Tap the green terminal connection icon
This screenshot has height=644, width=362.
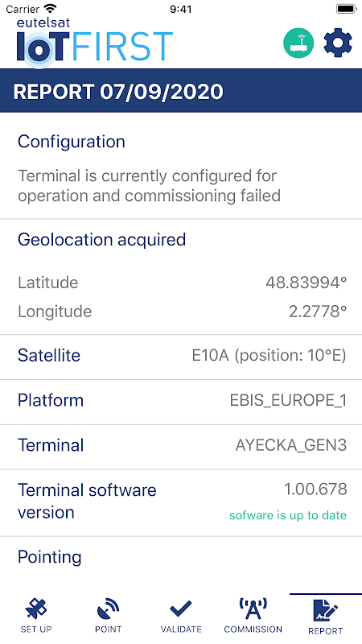coord(298,43)
